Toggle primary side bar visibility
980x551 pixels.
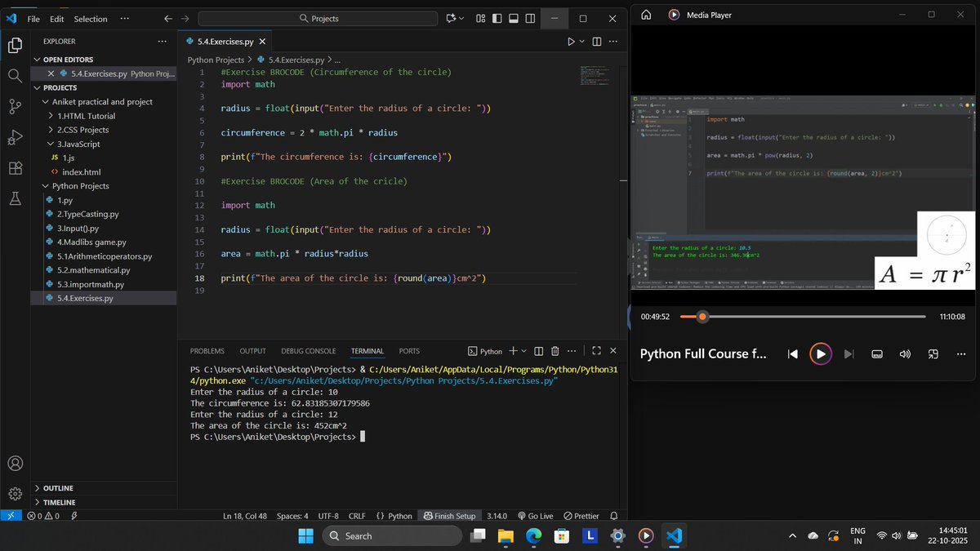pyautogui.click(x=497, y=18)
